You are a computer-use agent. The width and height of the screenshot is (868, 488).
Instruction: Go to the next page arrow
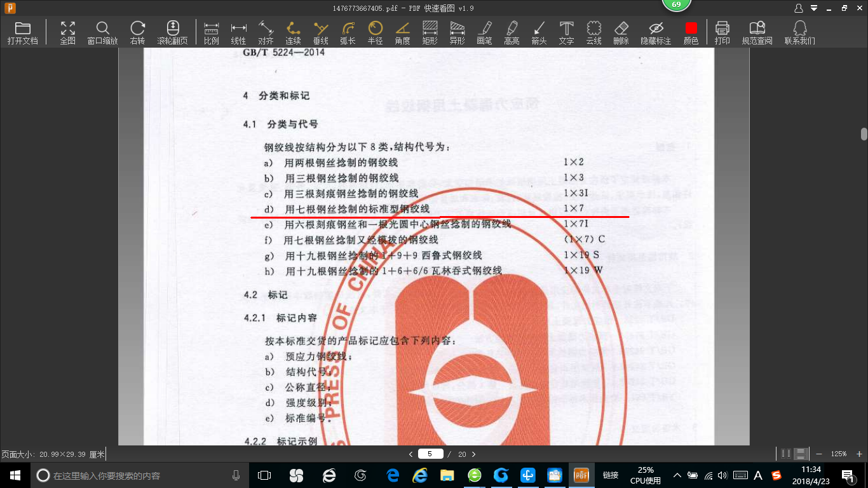[x=473, y=454]
